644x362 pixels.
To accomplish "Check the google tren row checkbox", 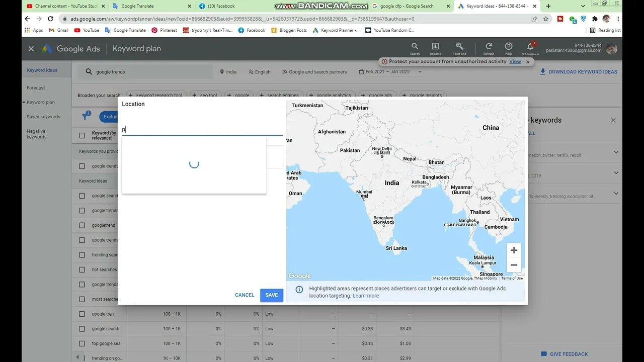I will click(82, 314).
